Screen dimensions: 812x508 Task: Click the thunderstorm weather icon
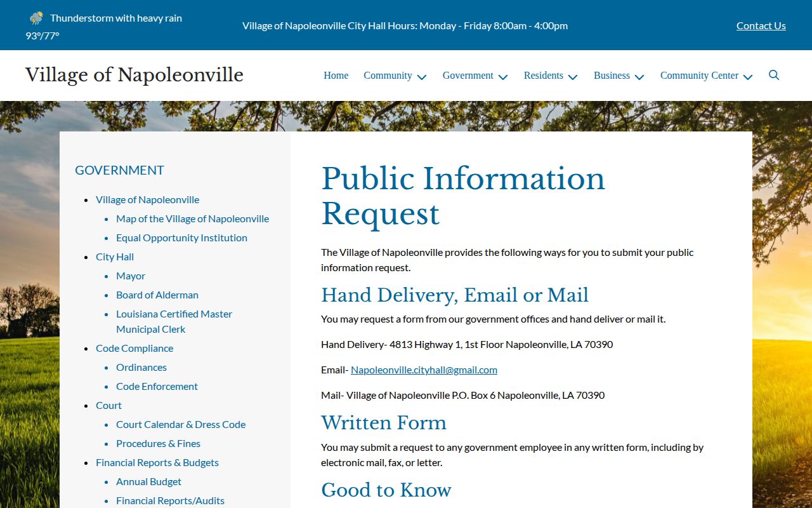[36, 18]
